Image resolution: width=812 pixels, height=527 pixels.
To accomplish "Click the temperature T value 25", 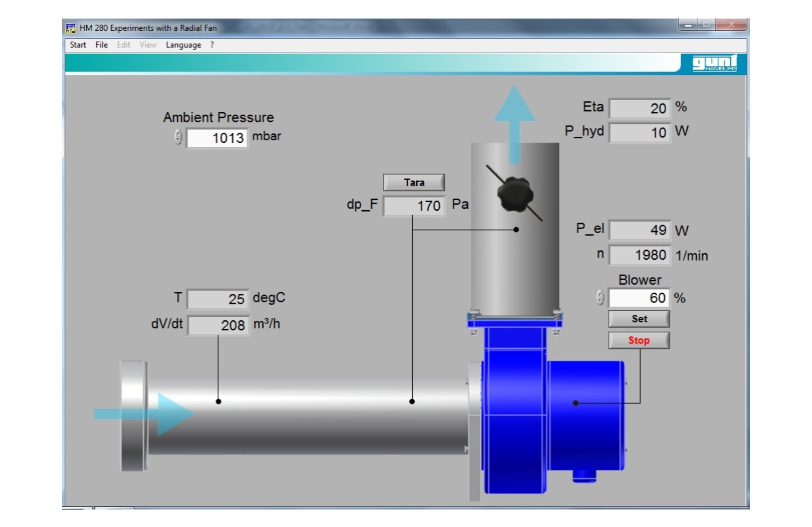I will tap(218, 299).
